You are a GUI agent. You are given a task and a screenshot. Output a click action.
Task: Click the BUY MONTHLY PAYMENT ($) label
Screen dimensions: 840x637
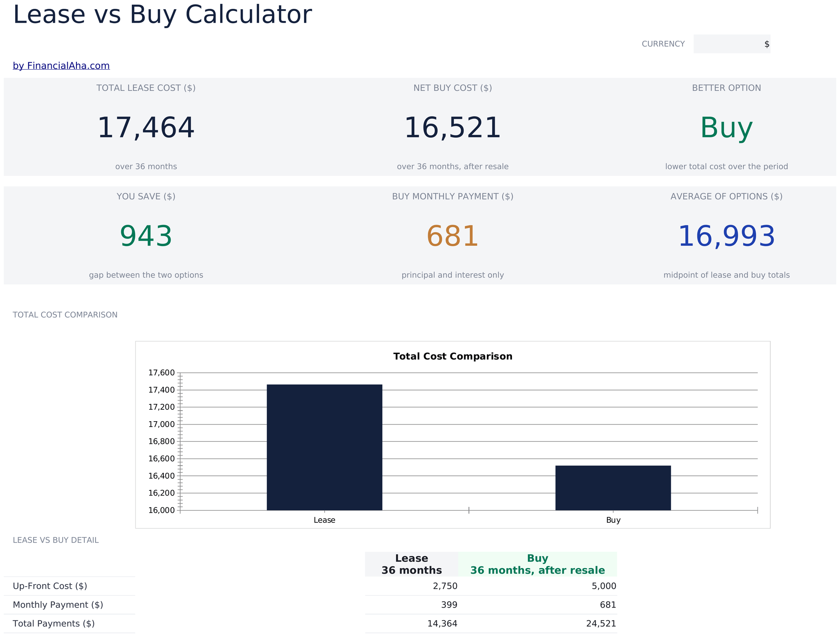(453, 197)
